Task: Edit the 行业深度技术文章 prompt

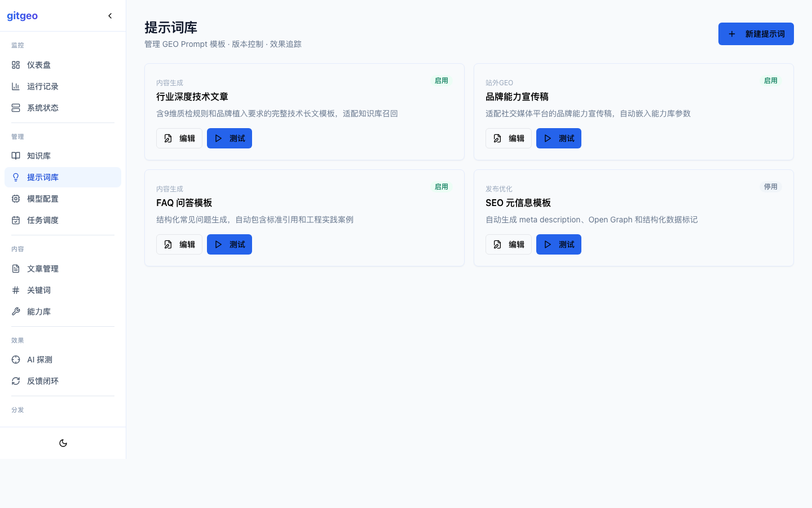Action: coord(179,138)
